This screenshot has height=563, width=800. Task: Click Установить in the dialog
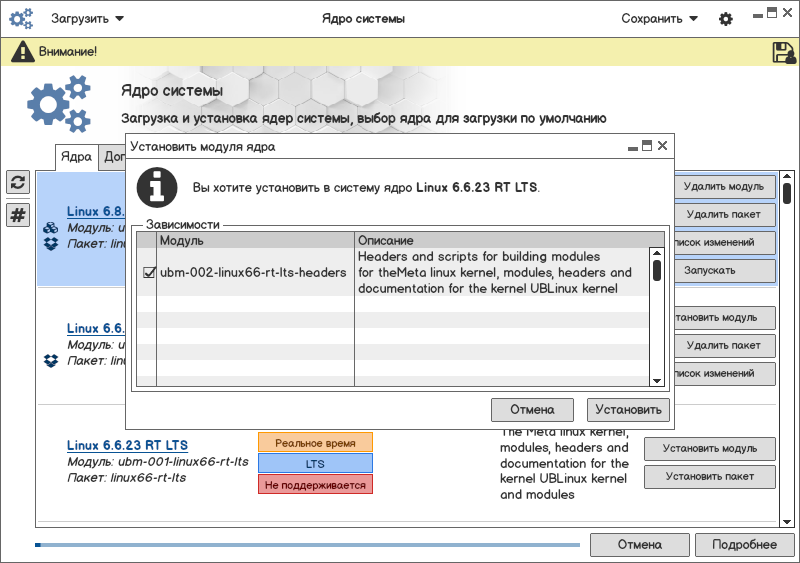click(628, 410)
